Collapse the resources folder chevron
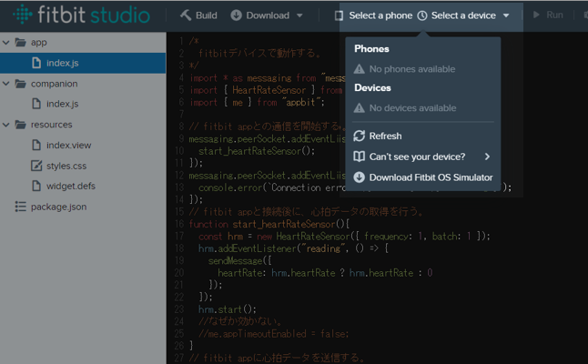This screenshot has width=588, height=364. tap(6, 125)
